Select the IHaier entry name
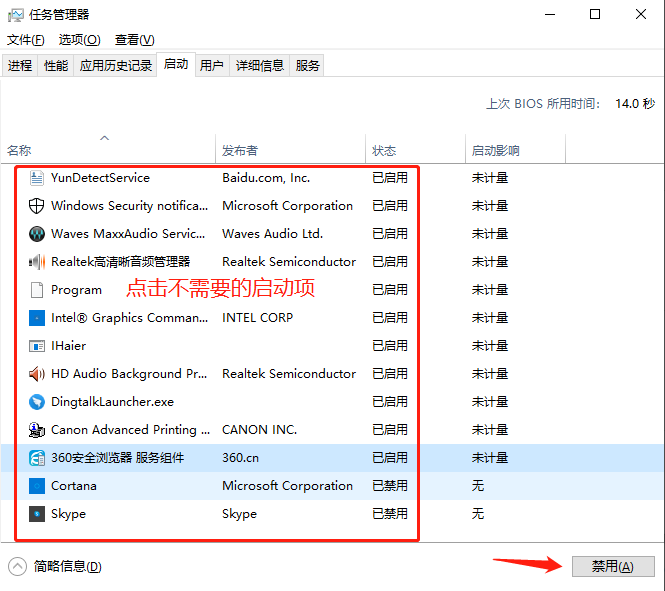 tap(68, 346)
